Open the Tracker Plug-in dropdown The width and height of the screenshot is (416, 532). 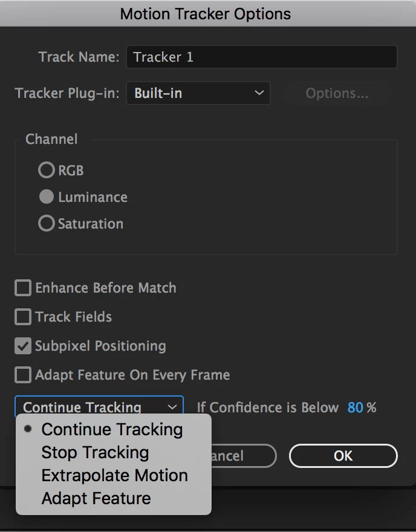[198, 93]
